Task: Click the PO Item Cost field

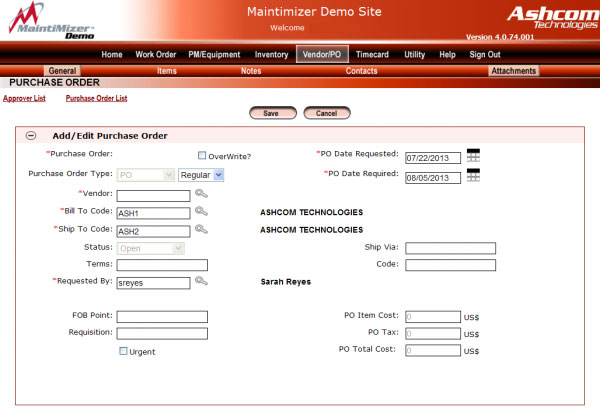Action: 433,317
